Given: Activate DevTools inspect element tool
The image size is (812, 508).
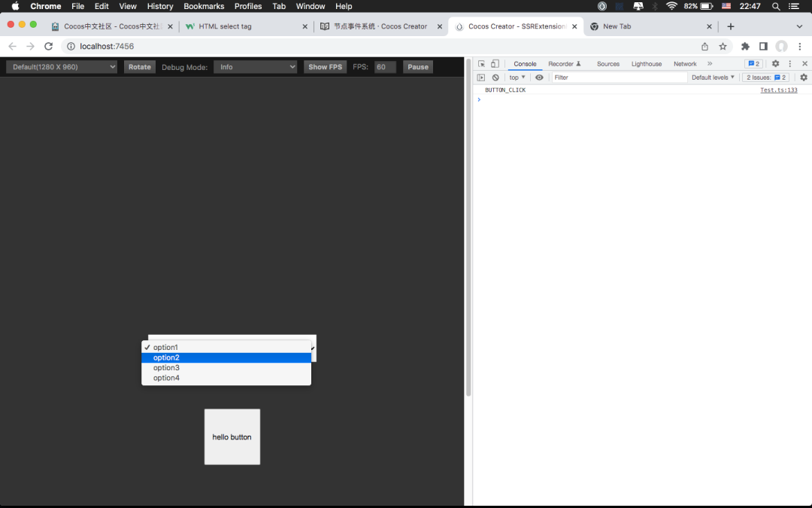Looking at the screenshot, I should [x=482, y=64].
